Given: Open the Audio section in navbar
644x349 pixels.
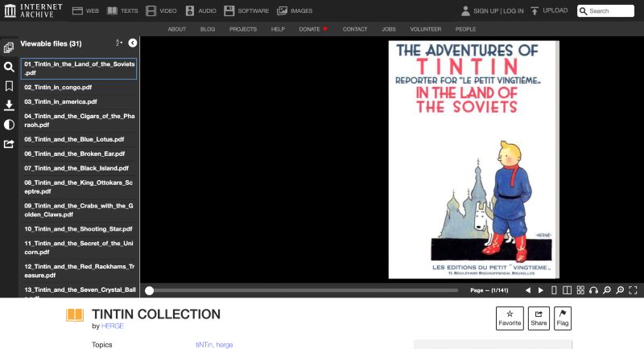Looking at the screenshot, I should 200,10.
